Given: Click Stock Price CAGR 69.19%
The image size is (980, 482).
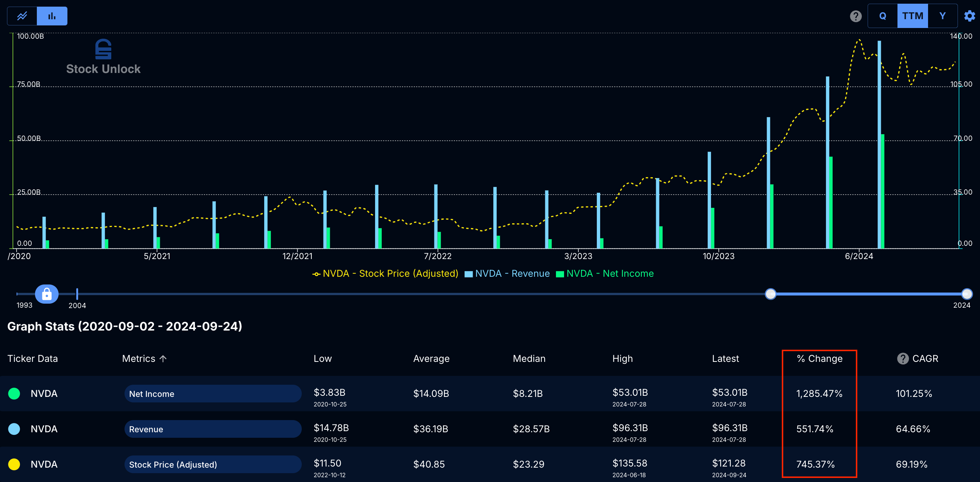Looking at the screenshot, I should 911,464.
